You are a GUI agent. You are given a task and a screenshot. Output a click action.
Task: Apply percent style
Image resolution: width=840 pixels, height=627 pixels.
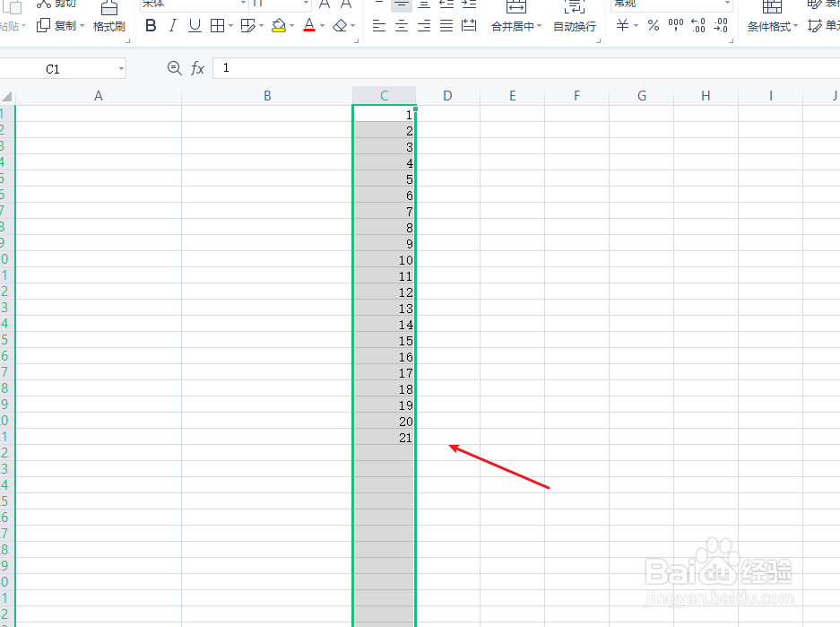point(654,26)
